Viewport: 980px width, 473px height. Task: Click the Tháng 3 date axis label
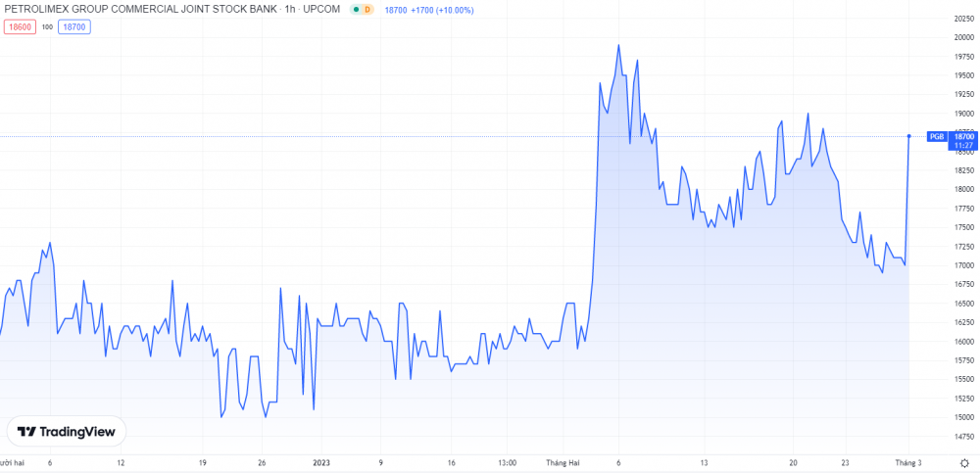907,463
